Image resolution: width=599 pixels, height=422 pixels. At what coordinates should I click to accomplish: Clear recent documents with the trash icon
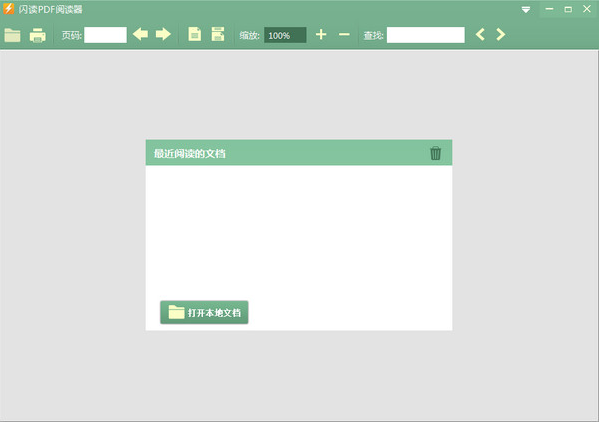(x=435, y=153)
